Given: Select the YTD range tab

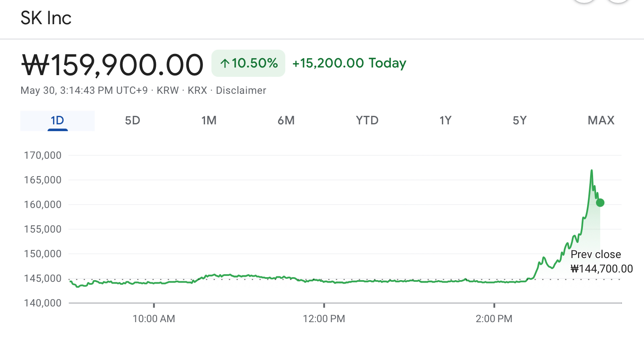Looking at the screenshot, I should point(367,121).
